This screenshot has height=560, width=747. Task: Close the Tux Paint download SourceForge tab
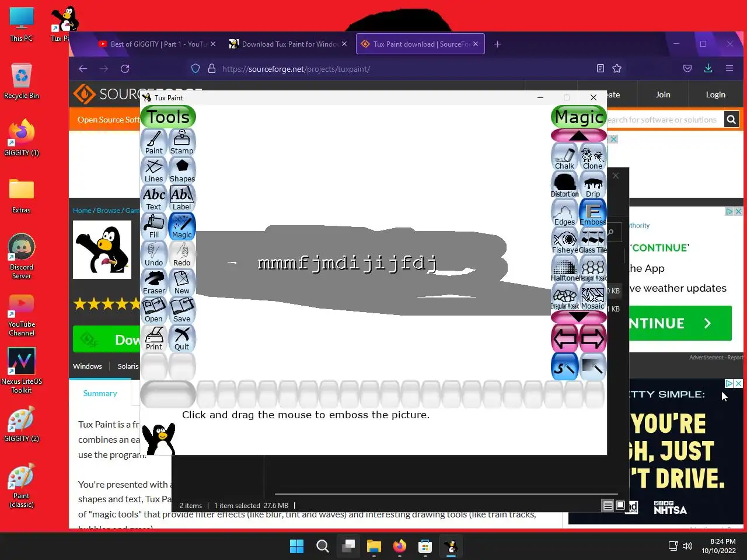[476, 44]
